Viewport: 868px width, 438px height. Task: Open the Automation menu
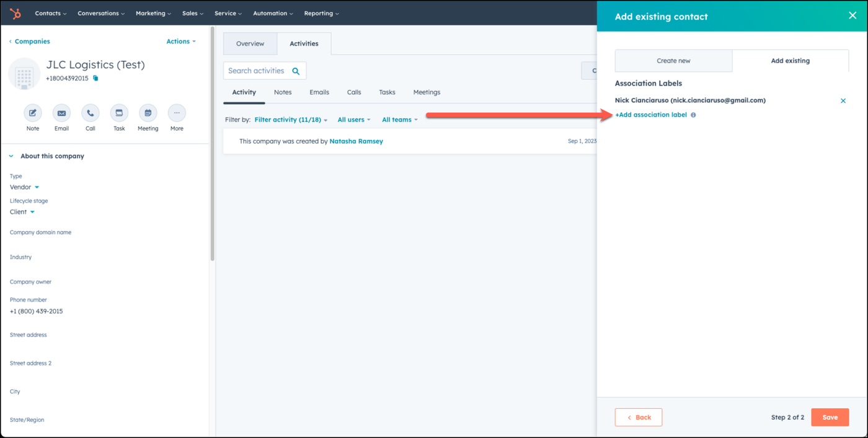point(273,13)
